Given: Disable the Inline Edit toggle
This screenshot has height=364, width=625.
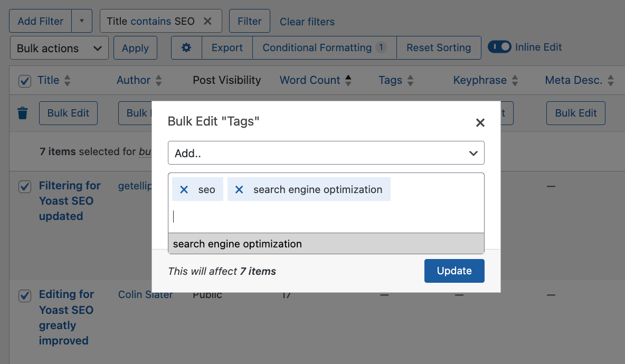Looking at the screenshot, I should (499, 47).
